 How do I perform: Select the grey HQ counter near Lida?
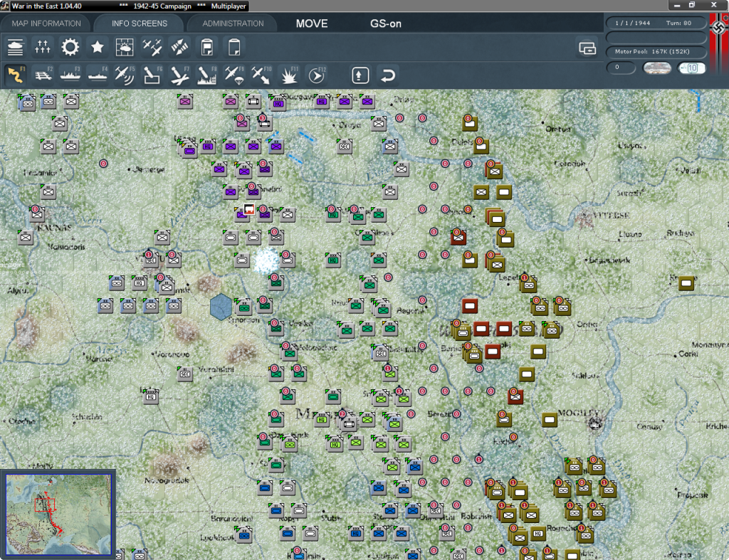point(151,396)
